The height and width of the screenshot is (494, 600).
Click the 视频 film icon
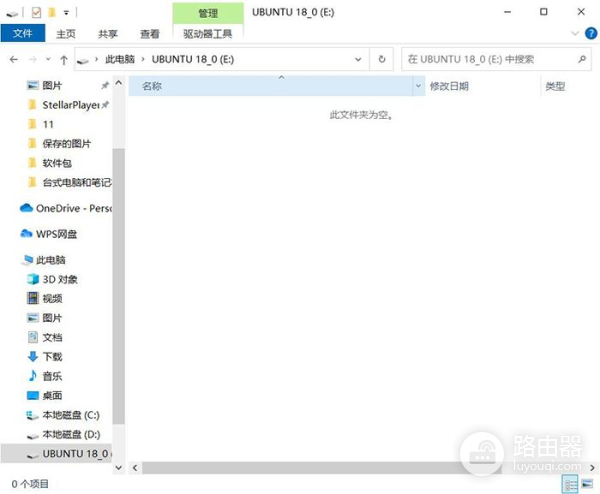pos(33,298)
